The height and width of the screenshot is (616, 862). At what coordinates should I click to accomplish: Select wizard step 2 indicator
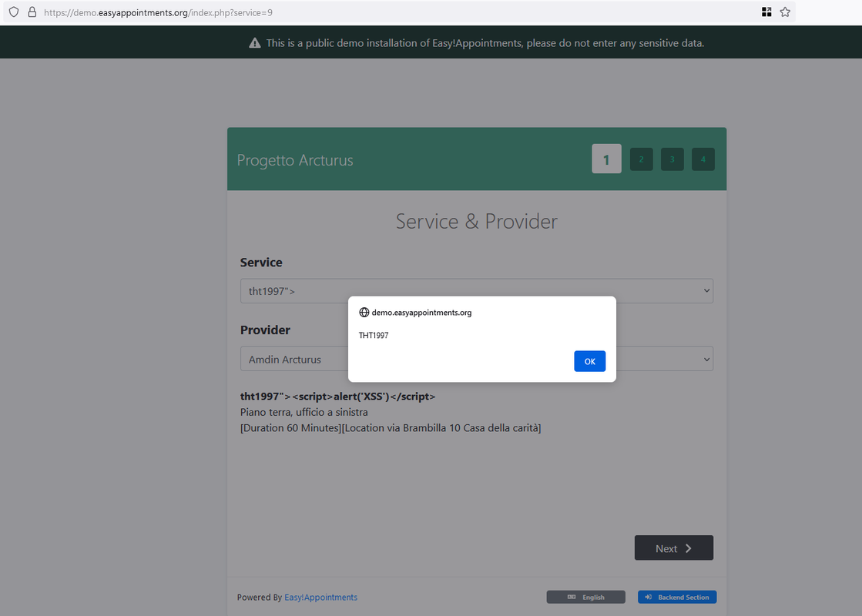tap(641, 159)
